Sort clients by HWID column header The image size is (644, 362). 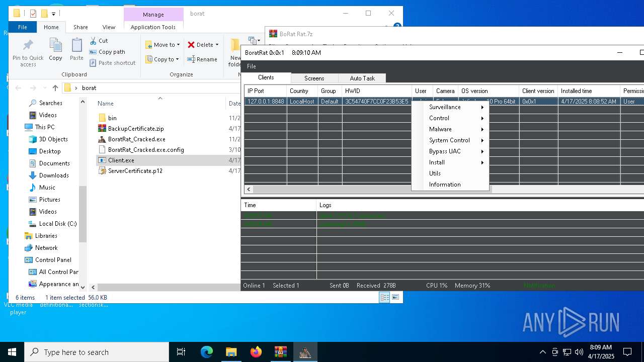pyautogui.click(x=376, y=91)
